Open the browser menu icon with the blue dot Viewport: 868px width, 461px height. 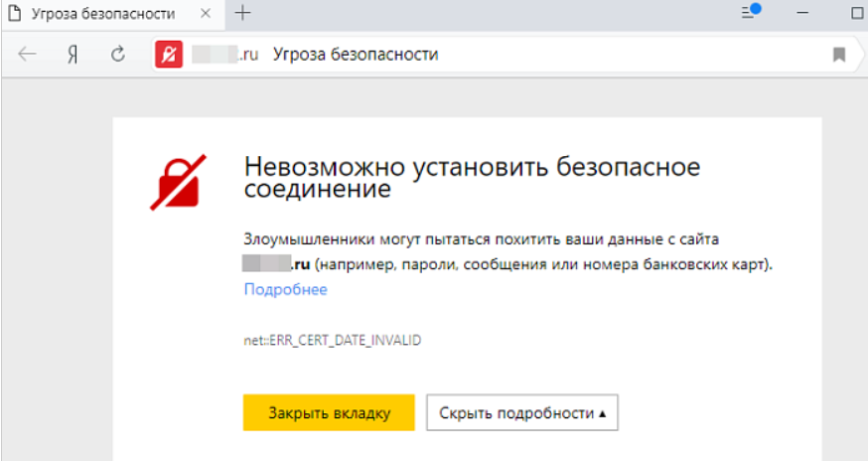coord(751,11)
